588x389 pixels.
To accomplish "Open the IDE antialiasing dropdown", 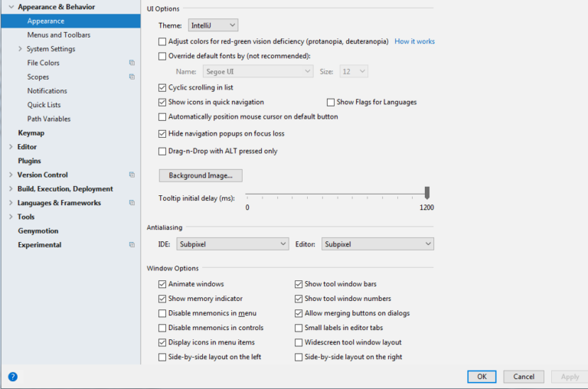I will pos(232,244).
